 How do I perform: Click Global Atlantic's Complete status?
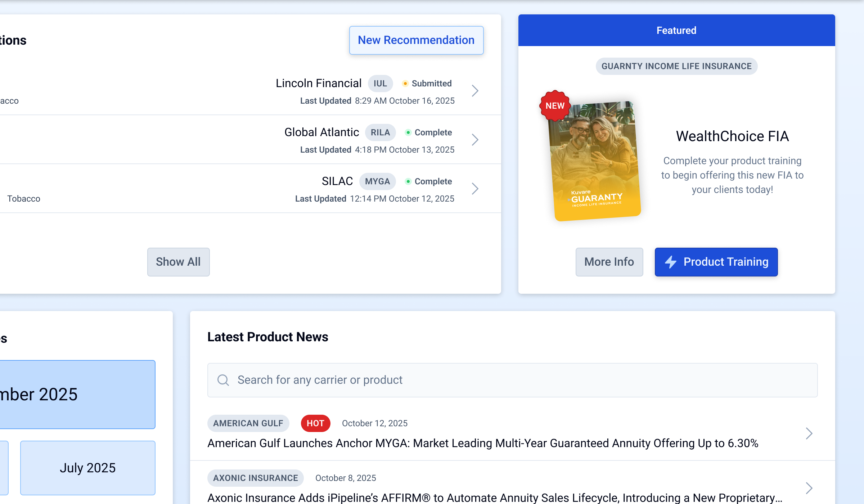(428, 132)
